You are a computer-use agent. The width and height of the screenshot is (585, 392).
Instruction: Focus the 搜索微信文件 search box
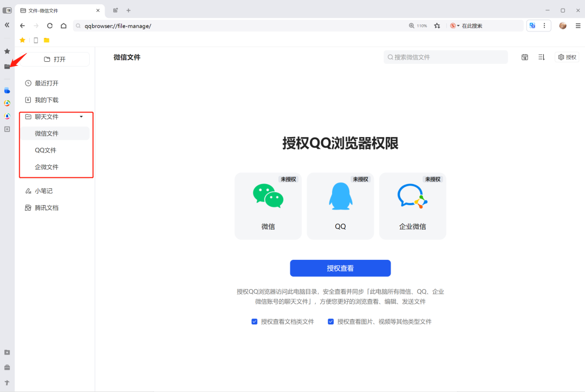pos(445,57)
